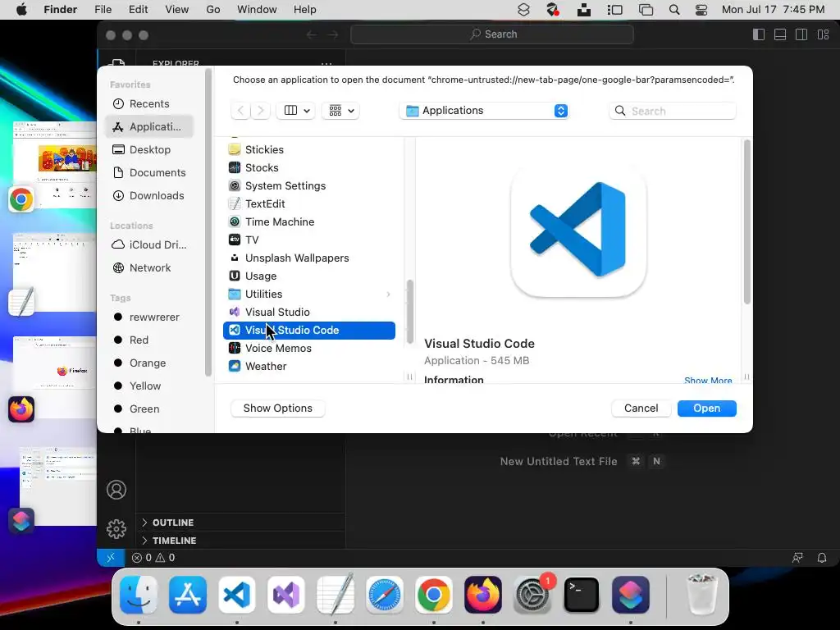This screenshot has height=630, width=840.
Task: Select the rewwrerer tag
Action: [149, 317]
